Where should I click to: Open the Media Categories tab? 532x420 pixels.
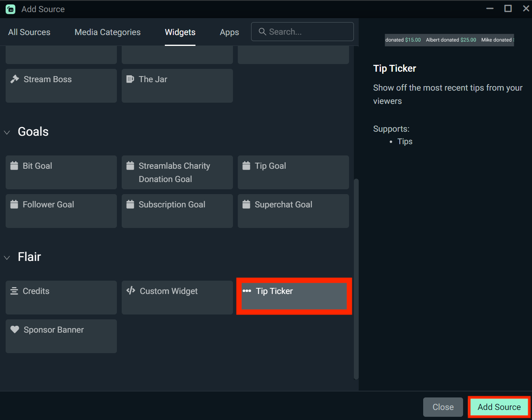(x=107, y=32)
